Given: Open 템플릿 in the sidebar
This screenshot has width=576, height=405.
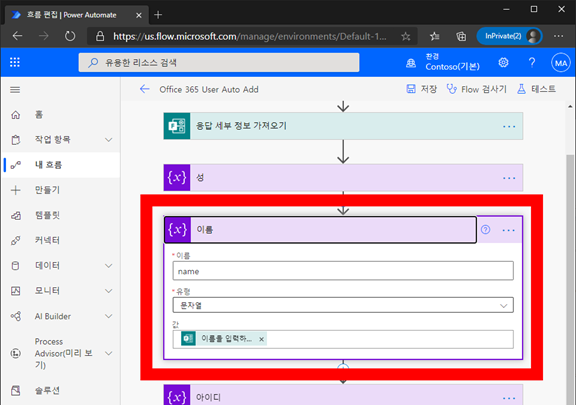Looking at the screenshot, I should coord(60,215).
